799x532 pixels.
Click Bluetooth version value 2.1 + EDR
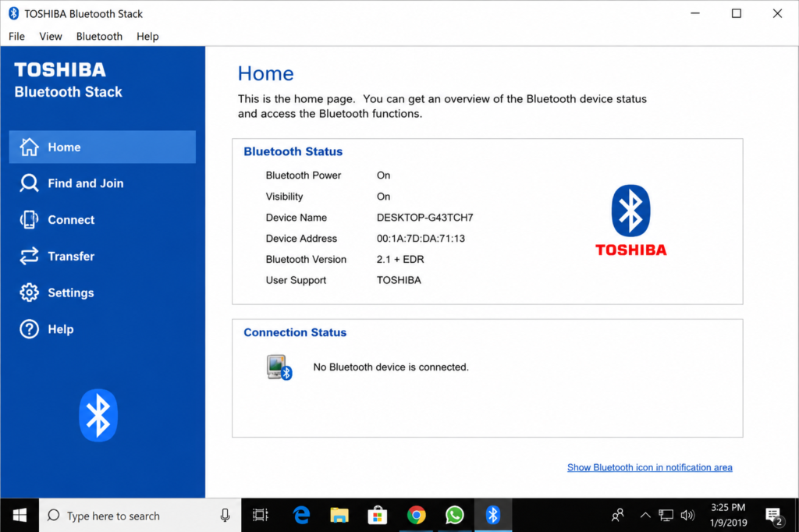click(x=400, y=260)
